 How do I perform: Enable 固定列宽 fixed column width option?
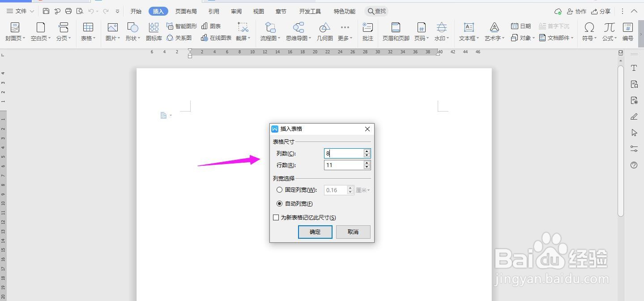pyautogui.click(x=280, y=189)
